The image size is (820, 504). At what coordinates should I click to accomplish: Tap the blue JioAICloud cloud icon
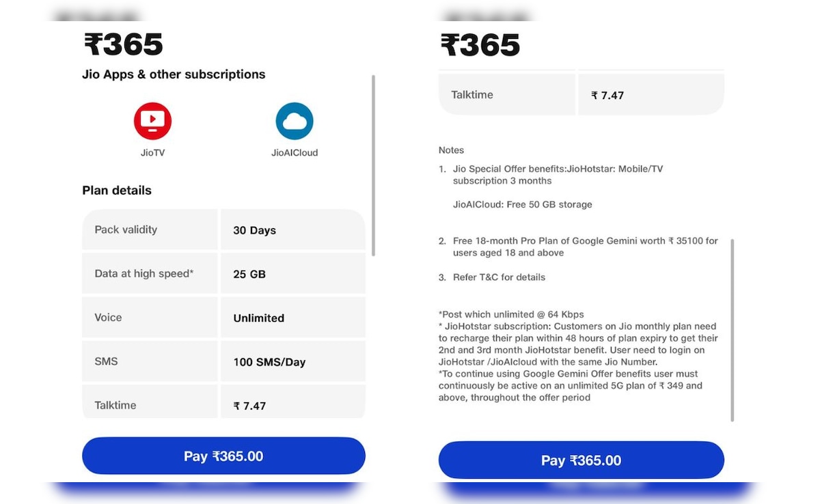295,122
